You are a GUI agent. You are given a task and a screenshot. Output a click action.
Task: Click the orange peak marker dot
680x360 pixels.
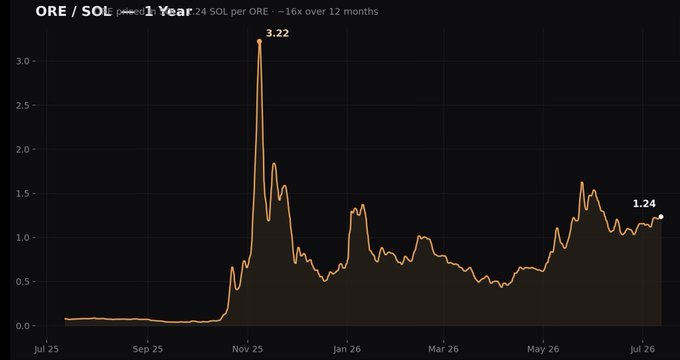pyautogui.click(x=259, y=42)
